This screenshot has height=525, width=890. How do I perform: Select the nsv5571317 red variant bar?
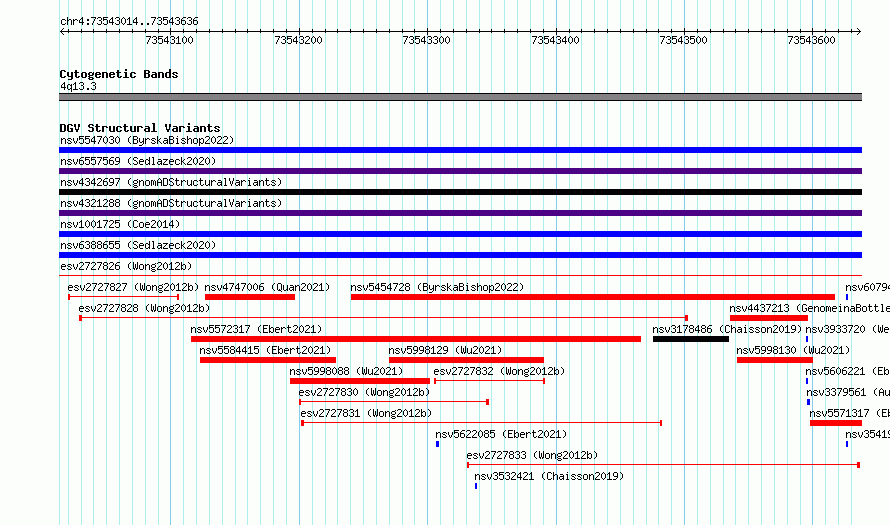coord(836,423)
